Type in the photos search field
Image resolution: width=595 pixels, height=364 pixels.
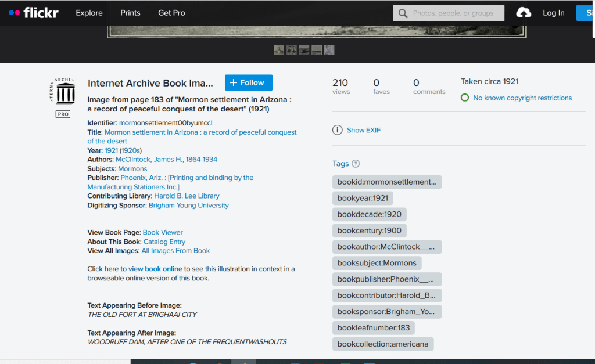coord(454,13)
